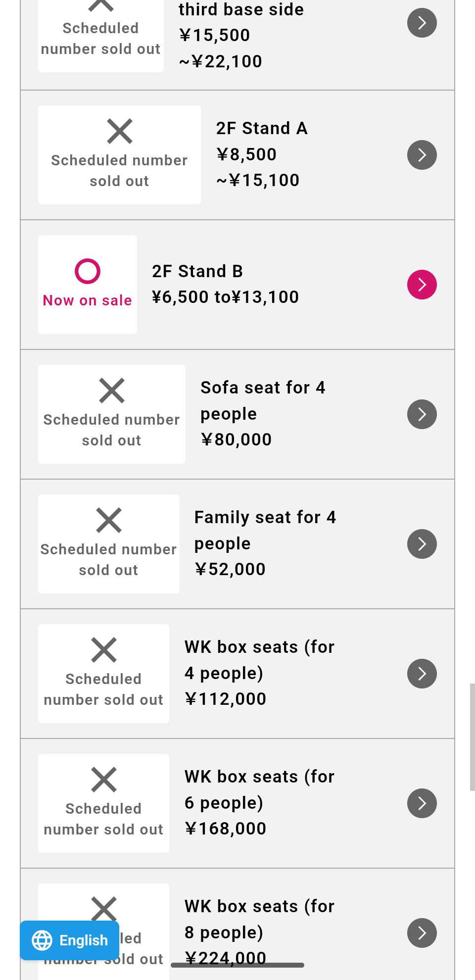
Task: Click the ¥6,500 to ¥13,100 price text
Action: point(225,297)
